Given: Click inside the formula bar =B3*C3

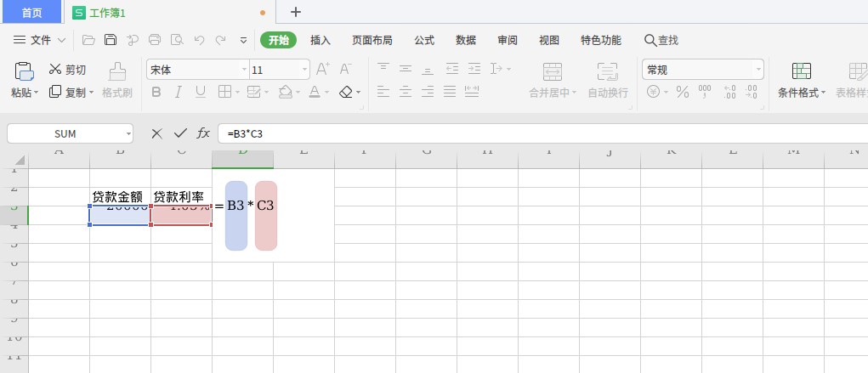Looking at the screenshot, I should coord(542,134).
